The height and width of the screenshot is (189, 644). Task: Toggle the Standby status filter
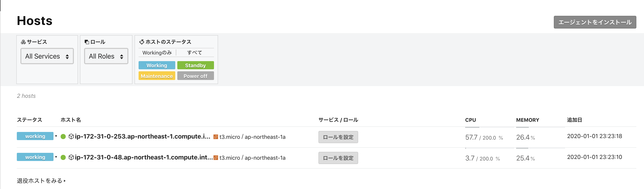pos(196,65)
